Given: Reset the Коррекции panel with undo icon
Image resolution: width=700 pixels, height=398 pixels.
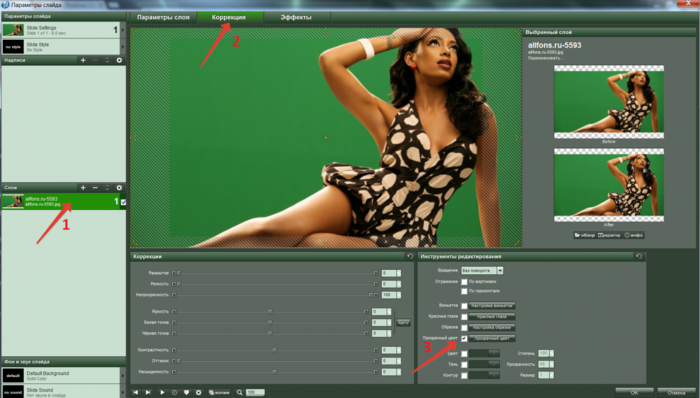Looking at the screenshot, I should click(x=410, y=256).
